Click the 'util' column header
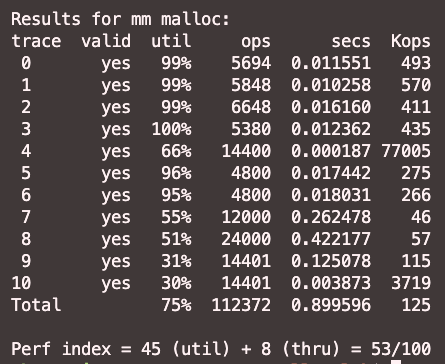The height and width of the screenshot is (364, 445). click(x=171, y=41)
